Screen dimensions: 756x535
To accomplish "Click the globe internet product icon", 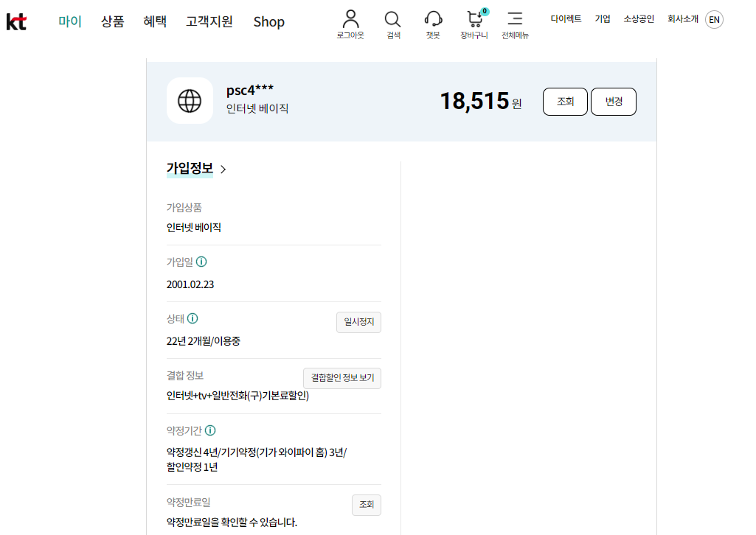I will [x=190, y=100].
